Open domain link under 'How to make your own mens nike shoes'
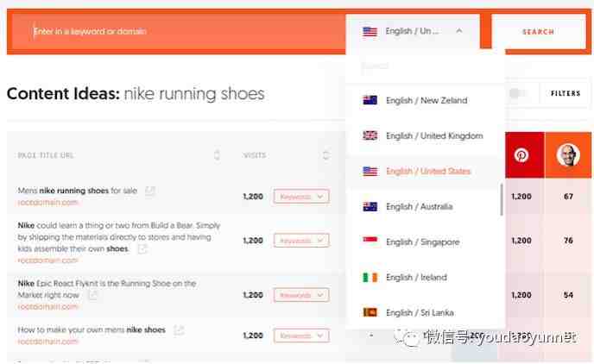 (47, 342)
